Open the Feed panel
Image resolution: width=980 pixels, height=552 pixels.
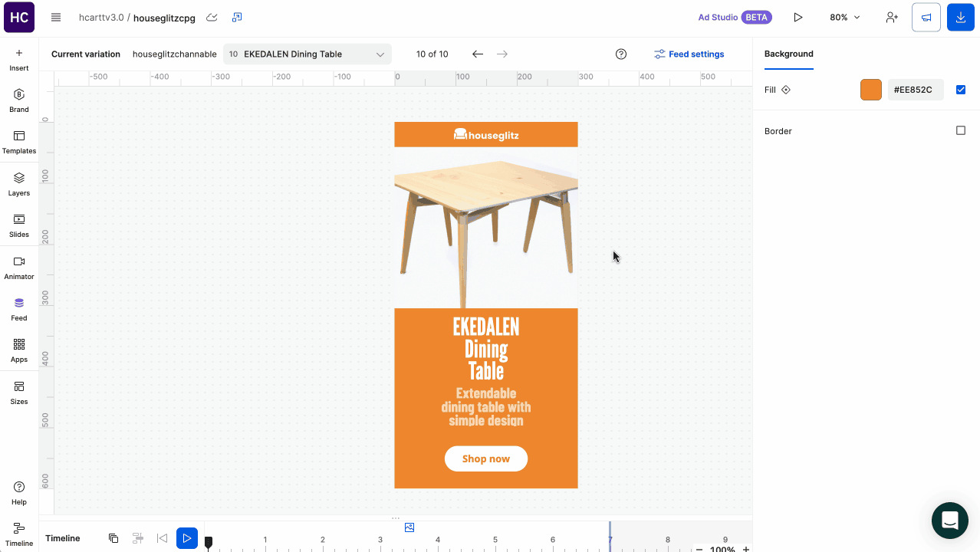(x=19, y=309)
